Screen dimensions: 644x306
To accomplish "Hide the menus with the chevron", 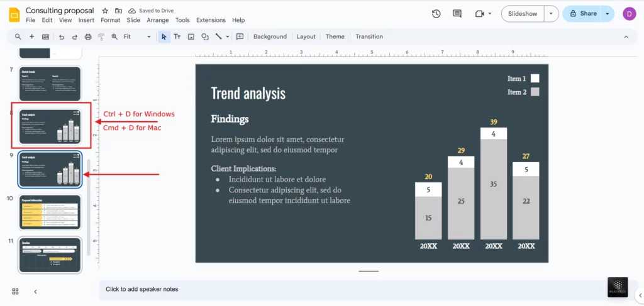I will click(x=626, y=37).
